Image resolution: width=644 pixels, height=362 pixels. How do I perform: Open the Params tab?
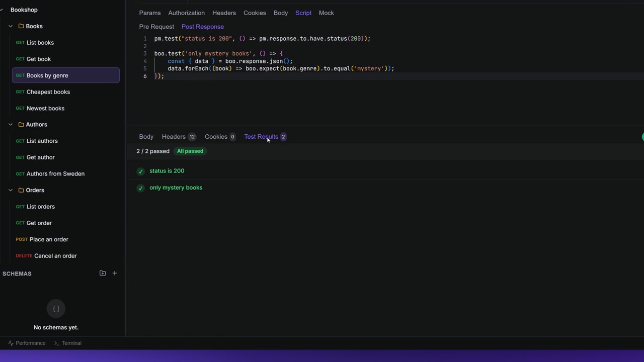pos(150,13)
